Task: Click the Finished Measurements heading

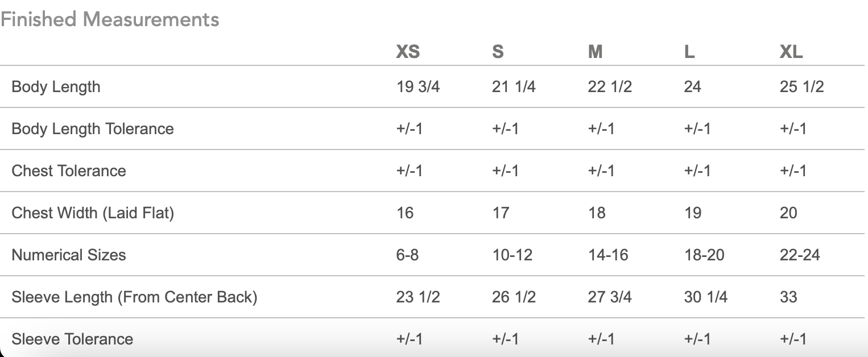Action: [110, 19]
